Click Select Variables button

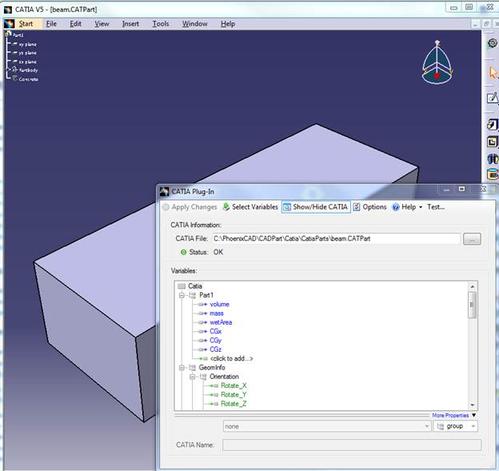coord(250,207)
